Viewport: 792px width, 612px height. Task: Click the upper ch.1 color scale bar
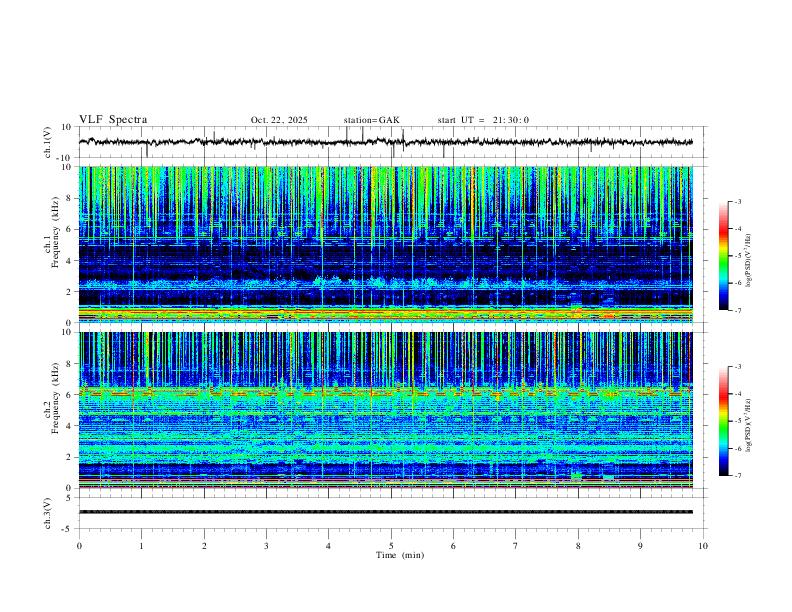coord(724,256)
